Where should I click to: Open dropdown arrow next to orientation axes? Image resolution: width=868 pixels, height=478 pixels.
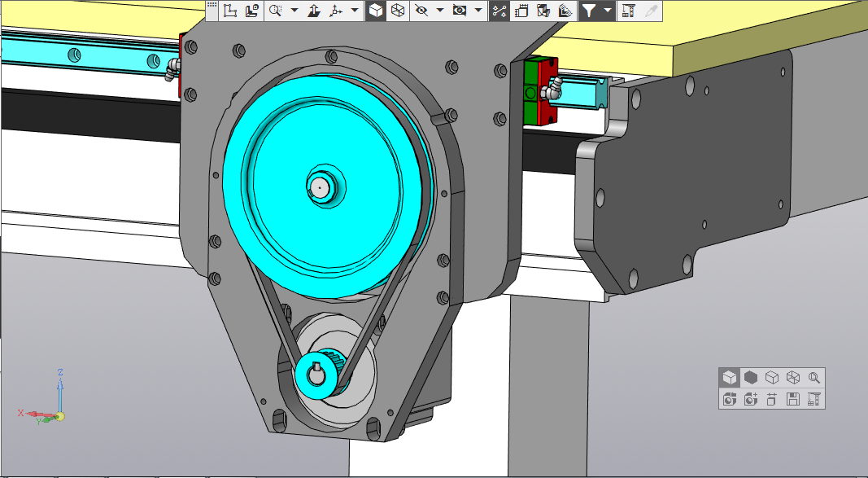[355, 11]
